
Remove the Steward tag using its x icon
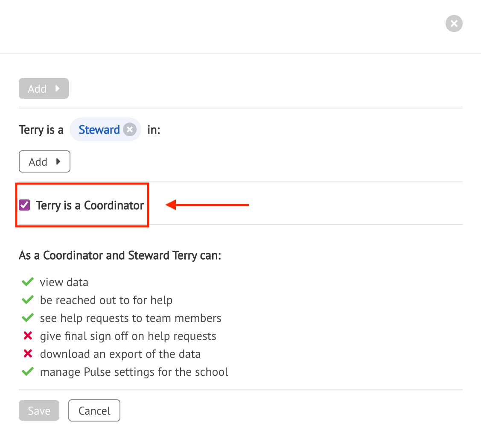tap(129, 129)
